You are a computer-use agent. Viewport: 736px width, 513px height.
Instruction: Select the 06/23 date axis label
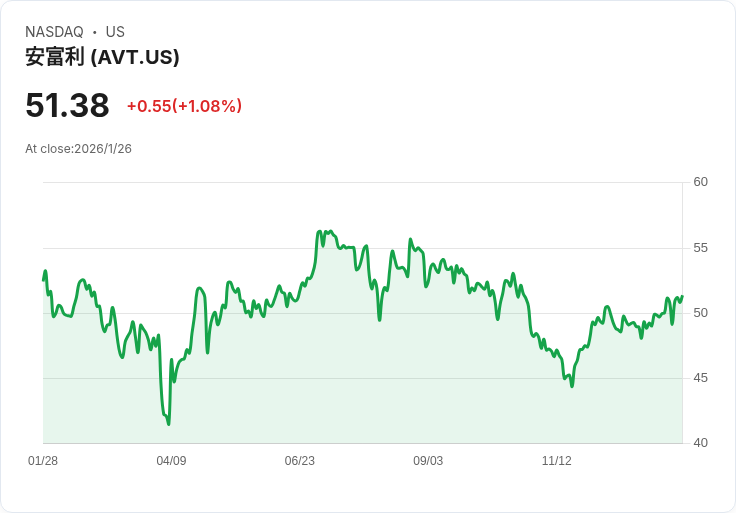click(x=299, y=461)
